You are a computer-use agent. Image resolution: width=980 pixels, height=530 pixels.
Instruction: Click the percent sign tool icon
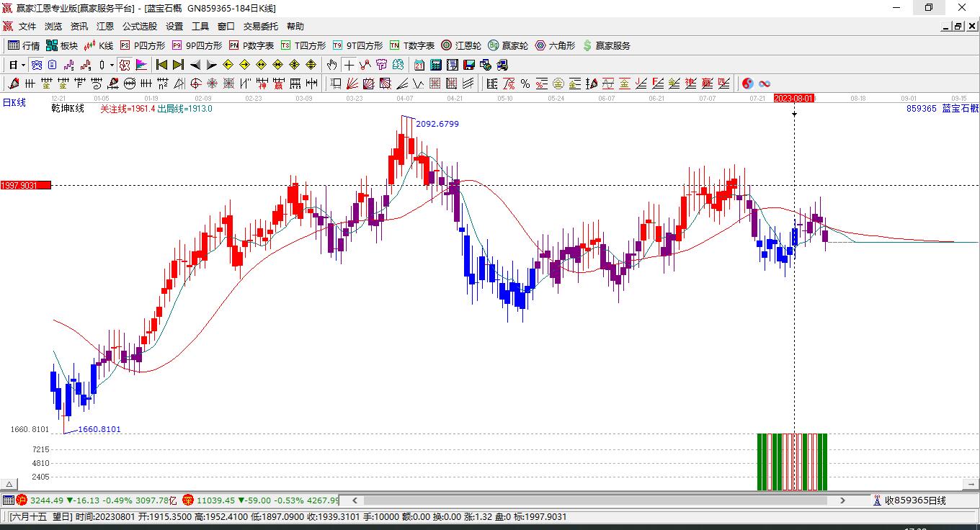[x=525, y=84]
